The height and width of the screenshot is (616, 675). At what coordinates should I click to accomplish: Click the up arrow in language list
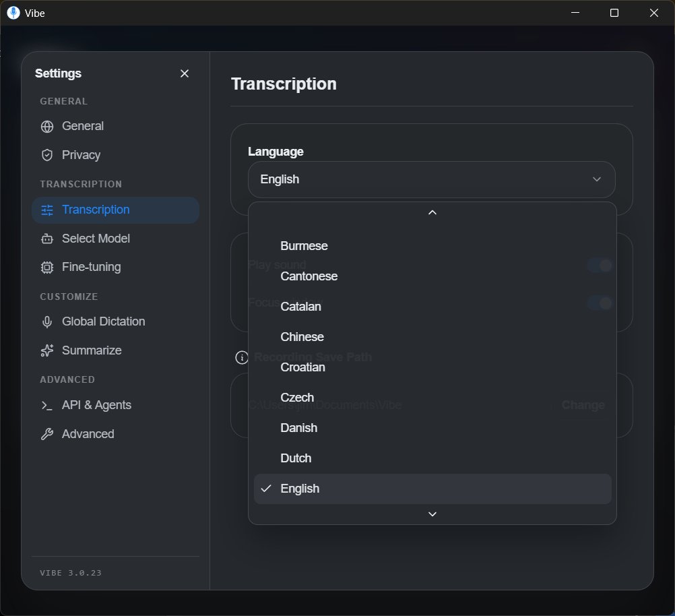pos(432,213)
